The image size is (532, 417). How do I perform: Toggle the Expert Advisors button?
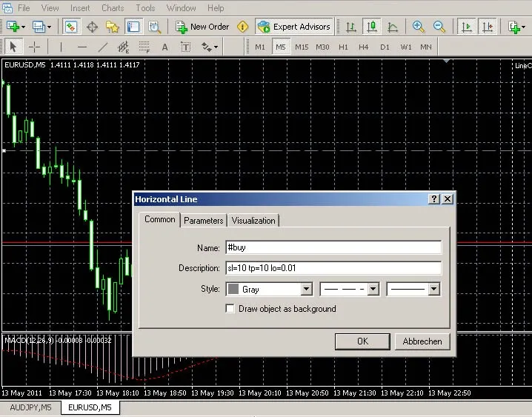(x=293, y=27)
